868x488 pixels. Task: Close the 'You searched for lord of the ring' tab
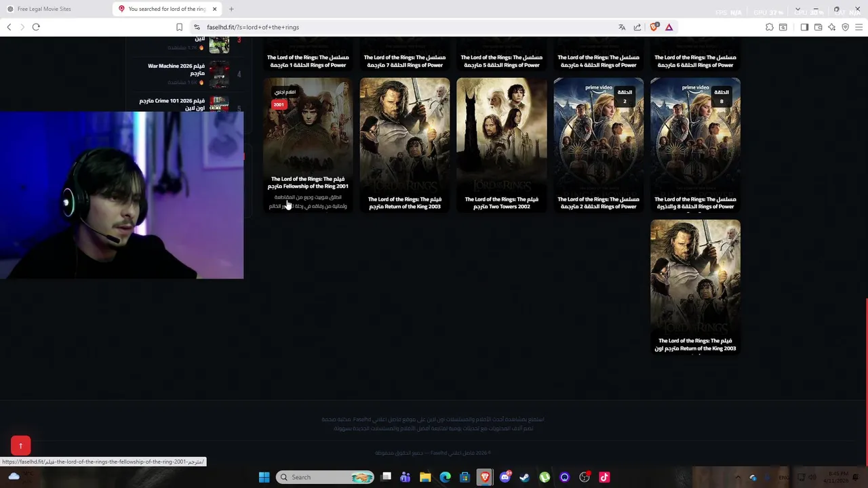coord(214,9)
